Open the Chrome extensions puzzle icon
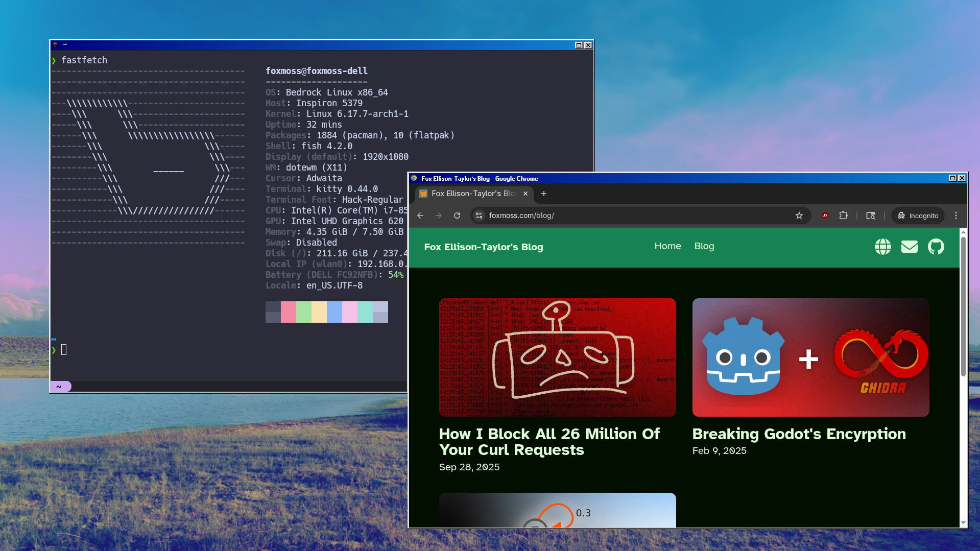 [x=843, y=215]
